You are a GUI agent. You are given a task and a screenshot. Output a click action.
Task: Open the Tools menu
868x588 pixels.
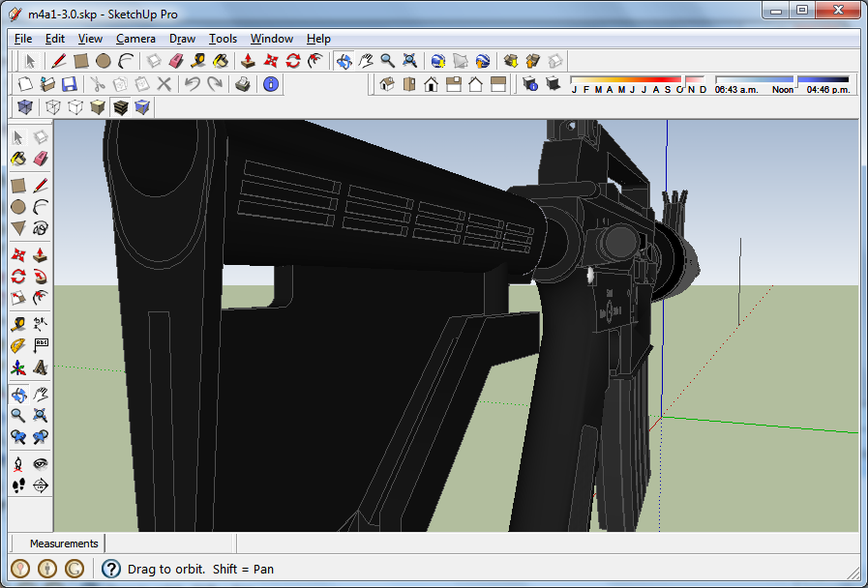pos(224,39)
